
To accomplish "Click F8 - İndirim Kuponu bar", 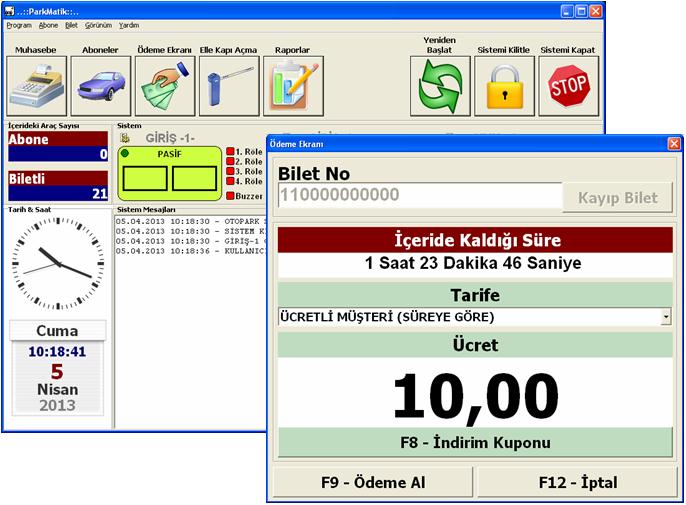I will (475, 443).
